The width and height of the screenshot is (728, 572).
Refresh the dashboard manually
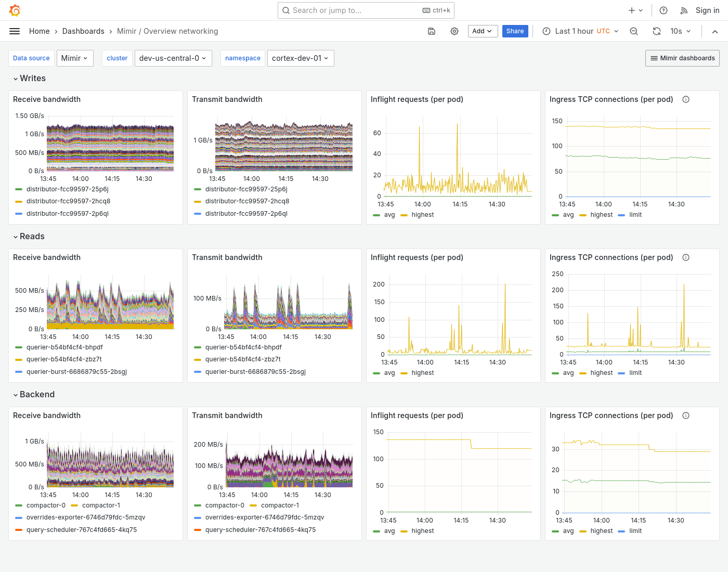click(x=656, y=31)
